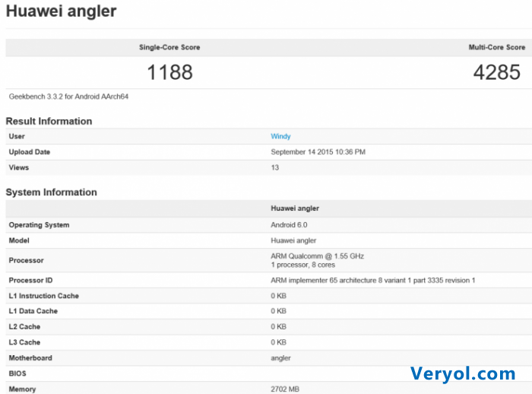Select the ARM implementer 65 Processor ID value

coord(373,280)
